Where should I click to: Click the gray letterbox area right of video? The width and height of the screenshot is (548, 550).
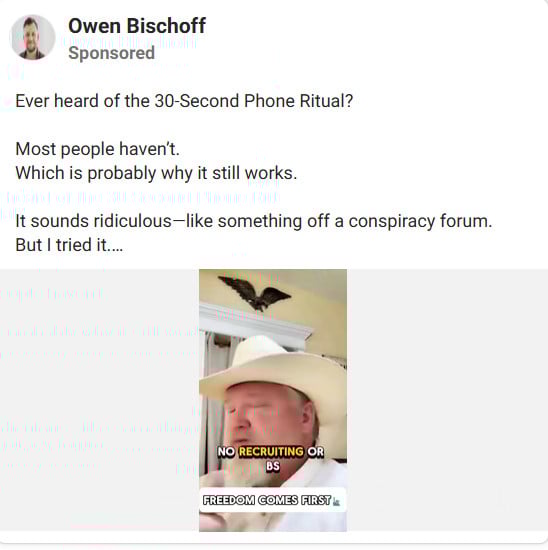[447, 400]
